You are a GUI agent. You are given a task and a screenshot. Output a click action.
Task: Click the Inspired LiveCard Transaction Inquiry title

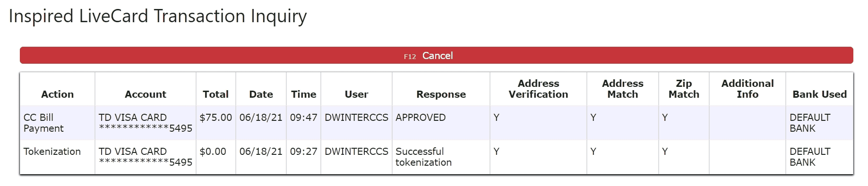[158, 16]
